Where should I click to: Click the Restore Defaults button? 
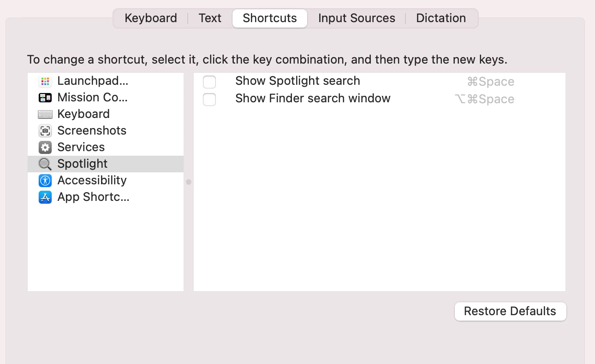point(510,311)
